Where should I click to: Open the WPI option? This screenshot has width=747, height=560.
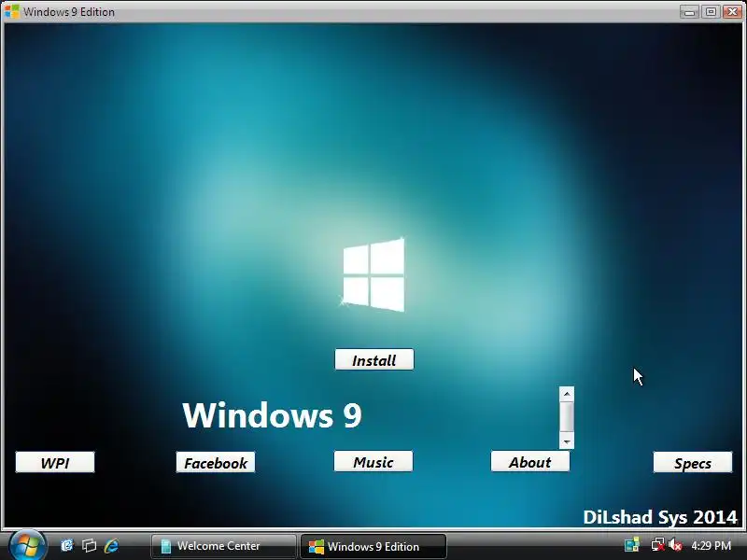point(55,462)
